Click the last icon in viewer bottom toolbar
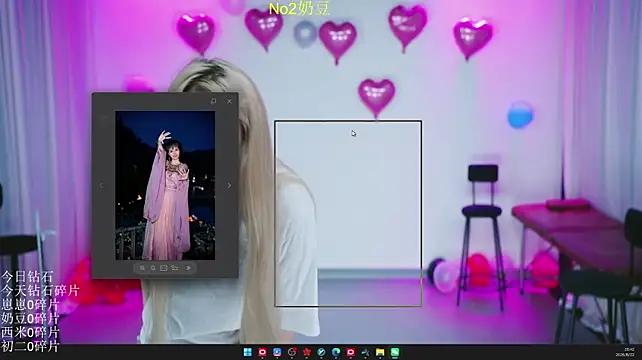642x360 pixels. (x=188, y=268)
